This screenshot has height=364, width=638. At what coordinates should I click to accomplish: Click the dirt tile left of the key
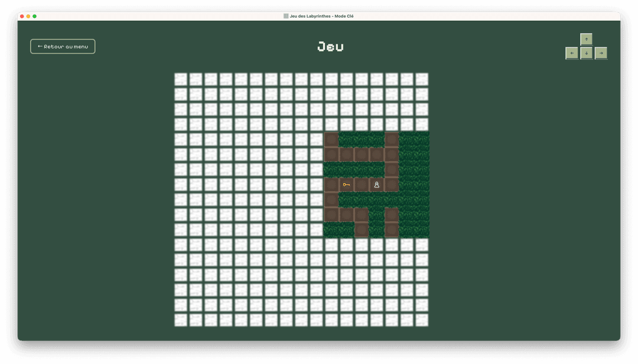331,184
